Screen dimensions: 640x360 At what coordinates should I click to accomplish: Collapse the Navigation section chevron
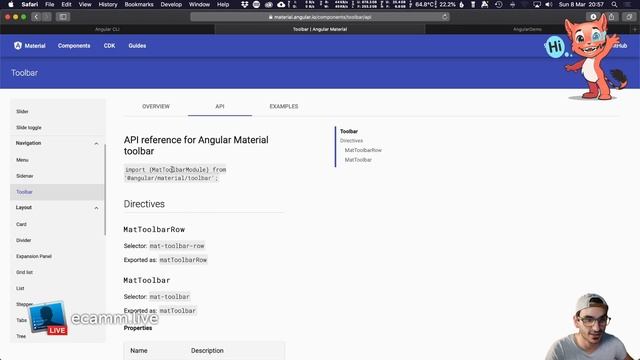point(96,144)
